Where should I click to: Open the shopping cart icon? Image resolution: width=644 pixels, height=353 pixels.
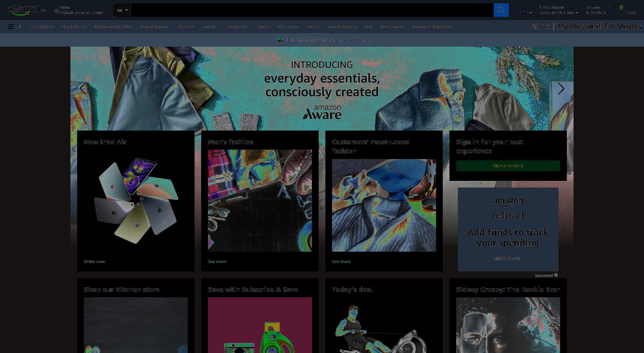(x=620, y=10)
